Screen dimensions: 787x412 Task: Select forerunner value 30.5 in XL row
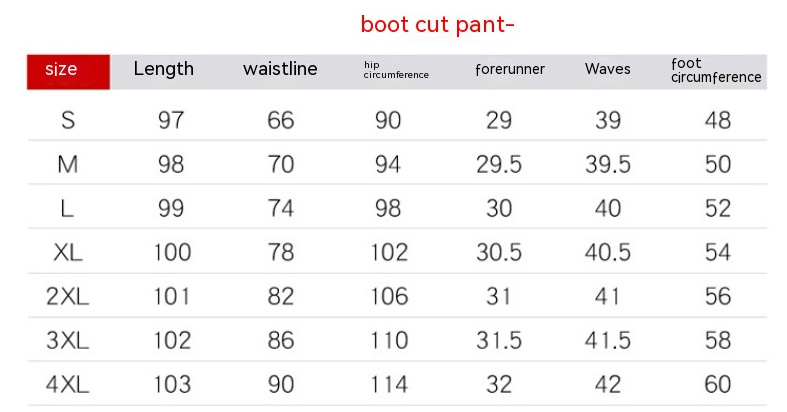499,252
